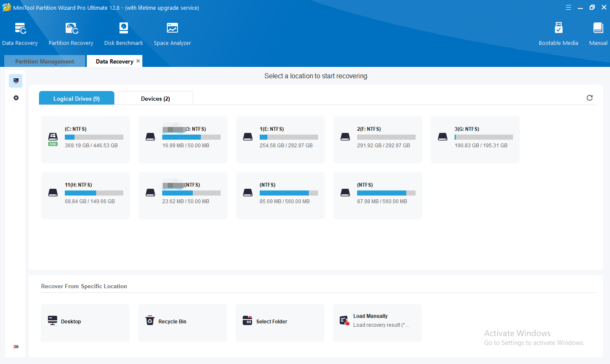Select the recovery view icon in sidebar

click(x=16, y=81)
